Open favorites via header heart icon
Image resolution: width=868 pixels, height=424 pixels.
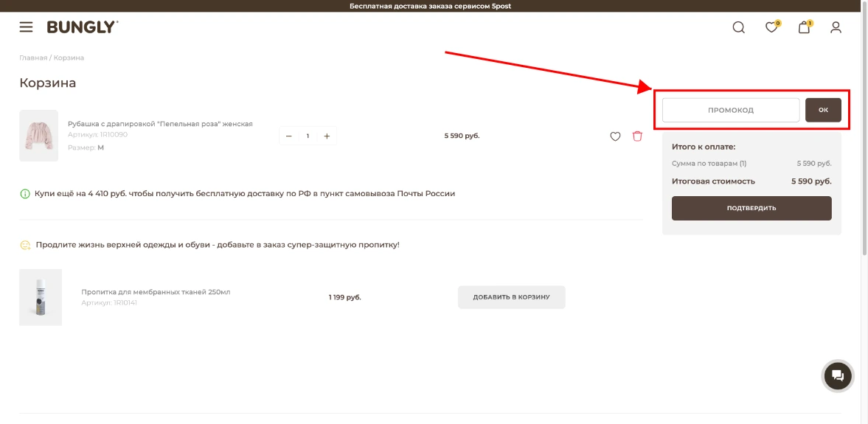tap(771, 28)
